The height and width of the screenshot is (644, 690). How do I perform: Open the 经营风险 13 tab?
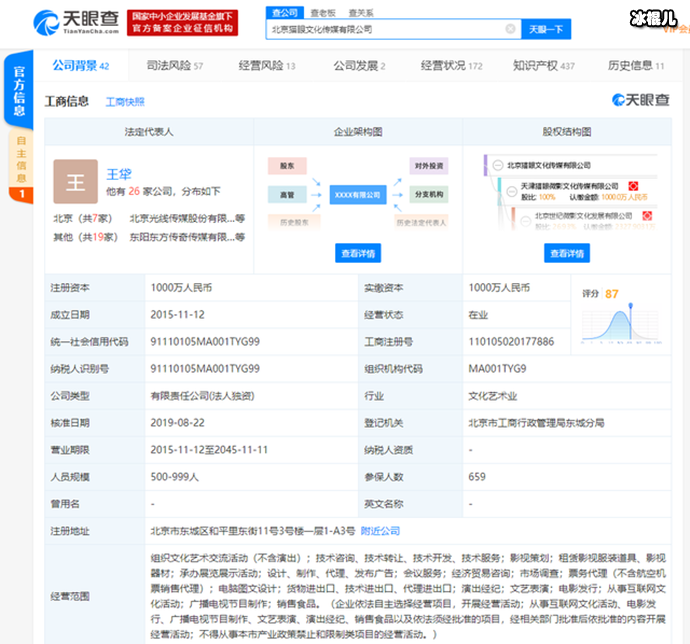(267, 66)
